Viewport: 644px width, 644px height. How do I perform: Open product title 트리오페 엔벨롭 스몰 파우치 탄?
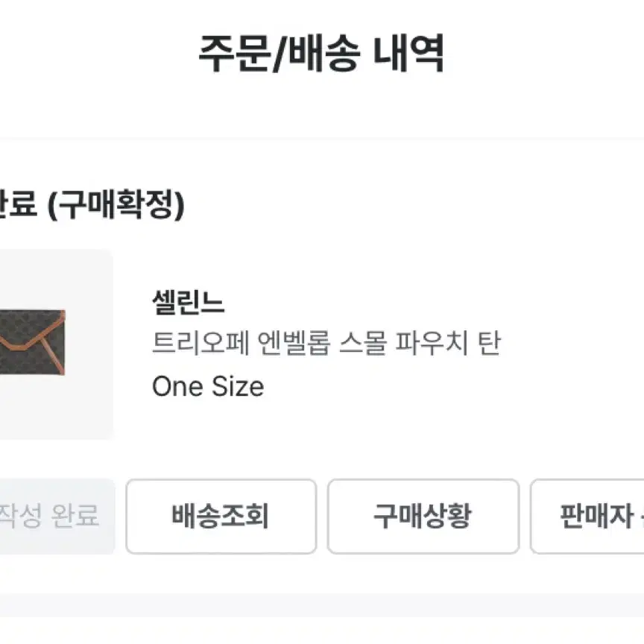pyautogui.click(x=326, y=344)
